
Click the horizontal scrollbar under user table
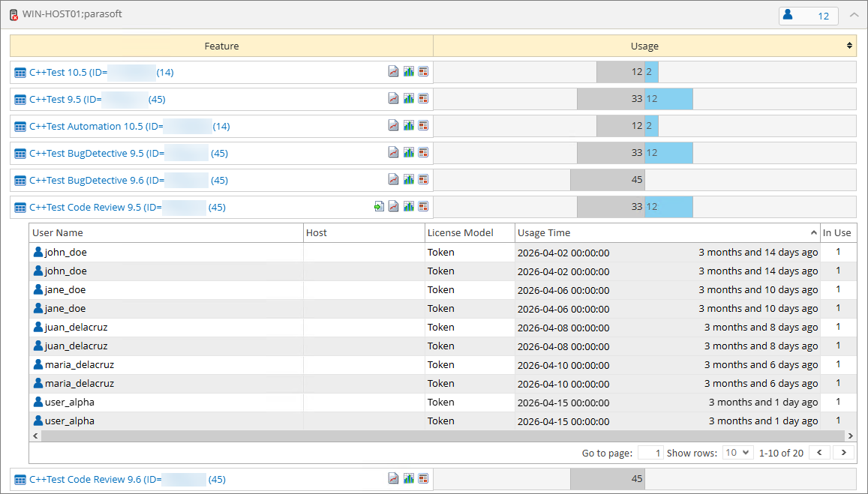[x=443, y=436]
